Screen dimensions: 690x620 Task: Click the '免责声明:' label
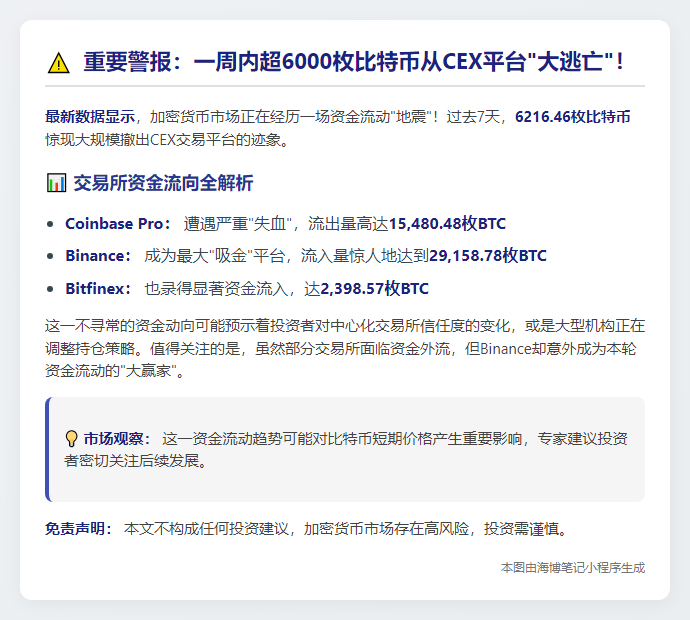pyautogui.click(x=78, y=528)
